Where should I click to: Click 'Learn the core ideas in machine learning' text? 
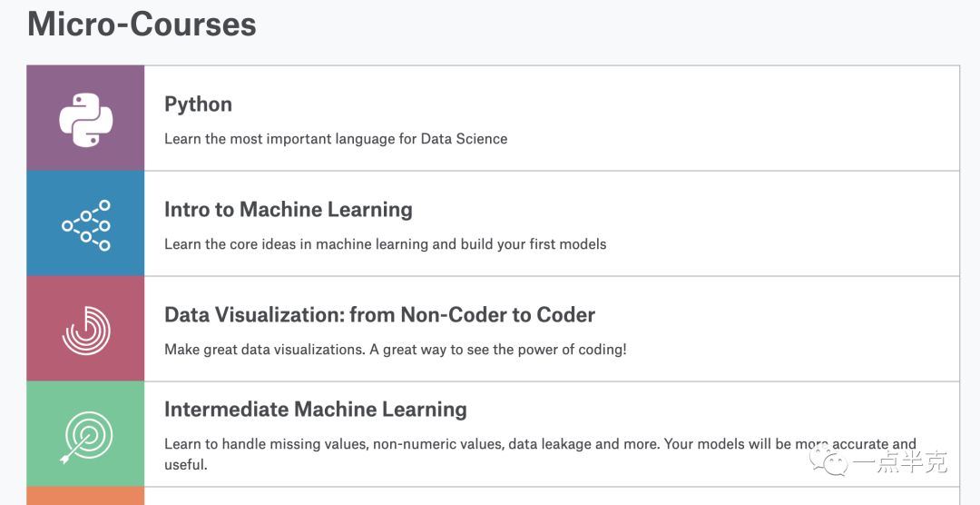tap(385, 244)
